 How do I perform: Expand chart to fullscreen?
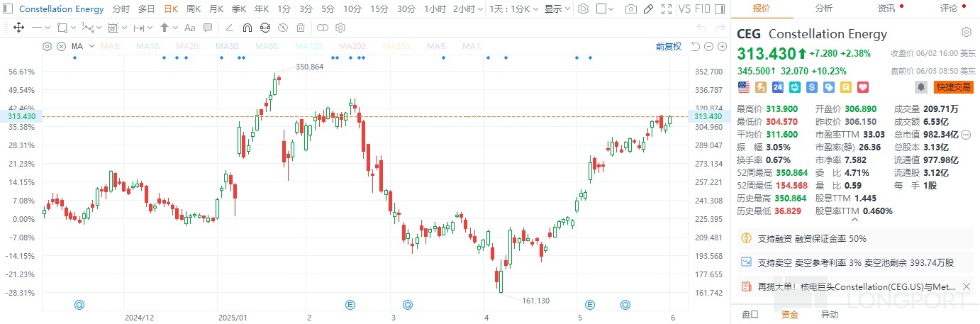[x=667, y=9]
